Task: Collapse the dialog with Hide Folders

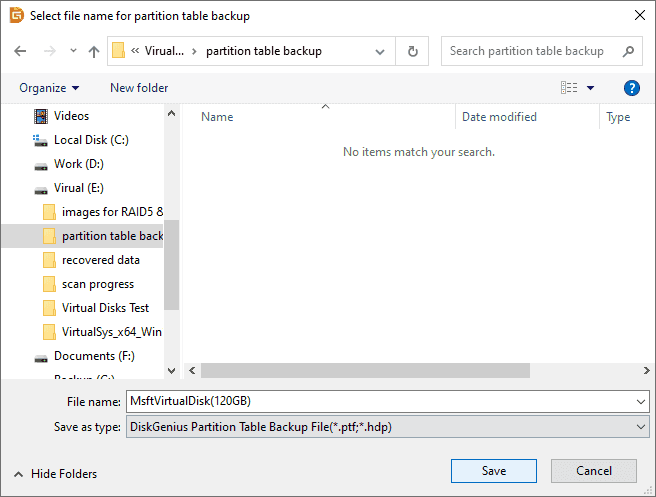Action: click(x=56, y=474)
